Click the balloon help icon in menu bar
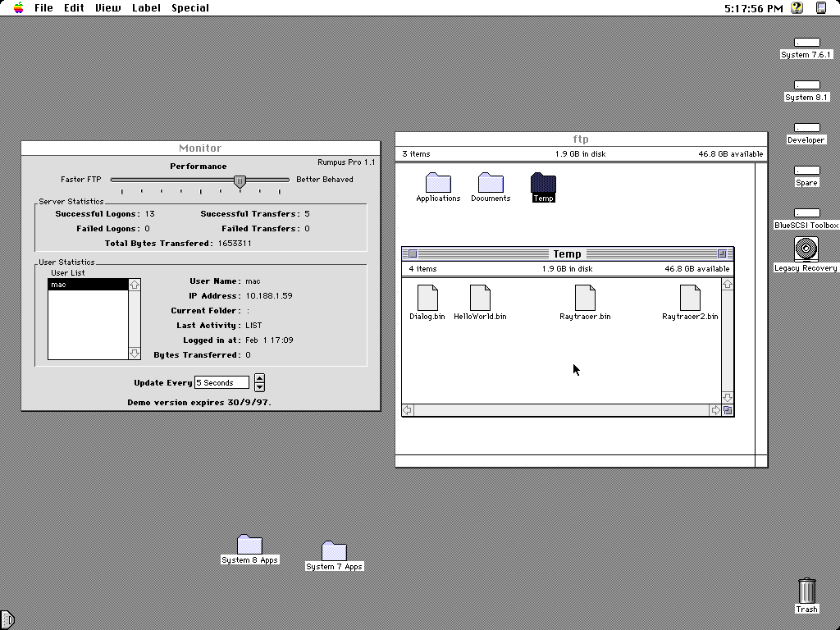The image size is (840, 630). [796, 8]
